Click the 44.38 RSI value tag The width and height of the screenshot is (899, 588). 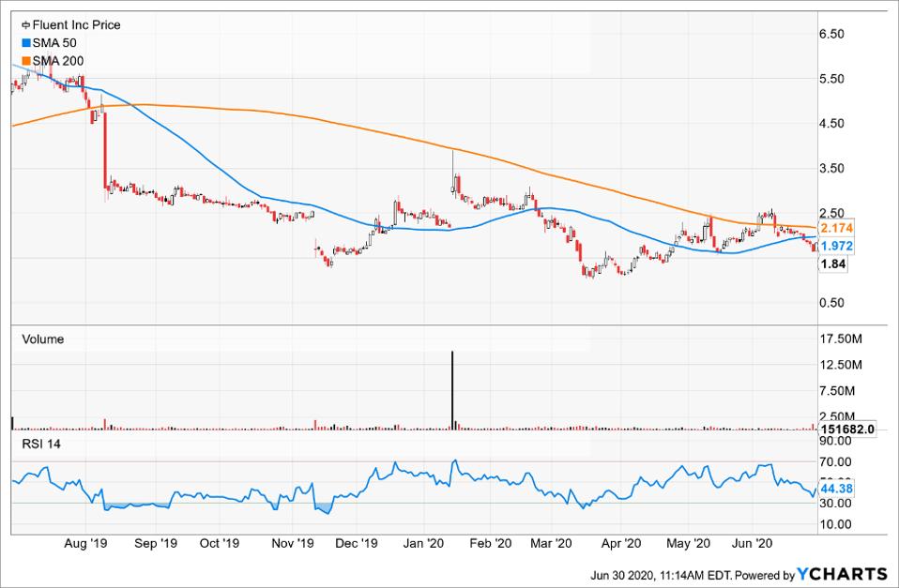point(836,490)
